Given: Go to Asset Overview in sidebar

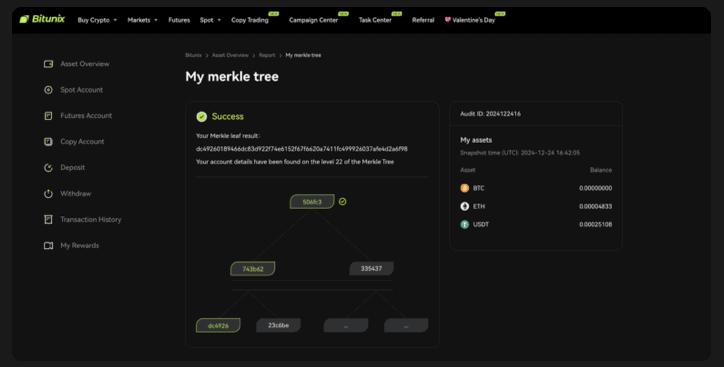Looking at the screenshot, I should tap(85, 64).
